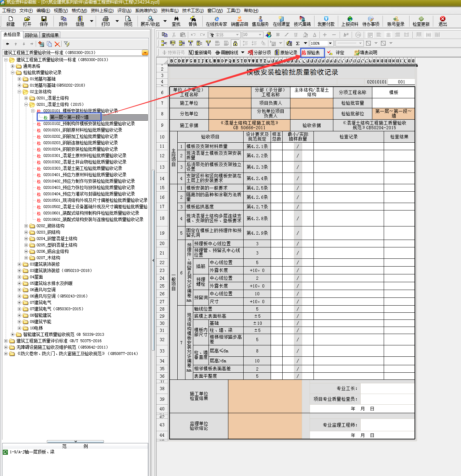The height and width of the screenshot is (476, 461).
Task: Open the dropdown arrow next to 展开/收起
Action: tap(165, 21)
